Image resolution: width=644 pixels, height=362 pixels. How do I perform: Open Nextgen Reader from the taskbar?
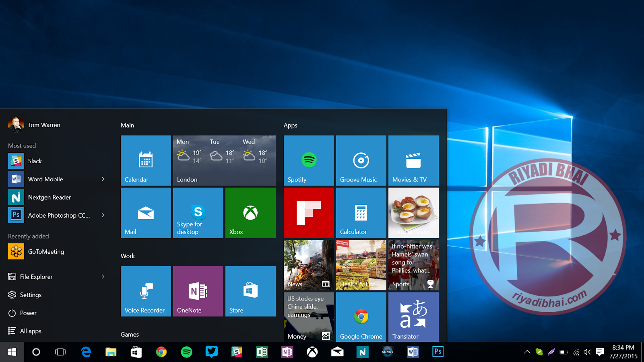(362, 352)
